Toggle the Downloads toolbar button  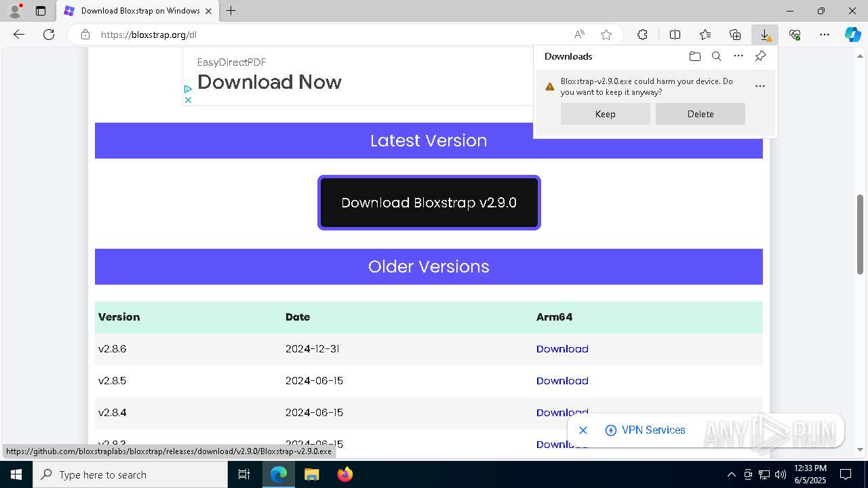coord(765,35)
